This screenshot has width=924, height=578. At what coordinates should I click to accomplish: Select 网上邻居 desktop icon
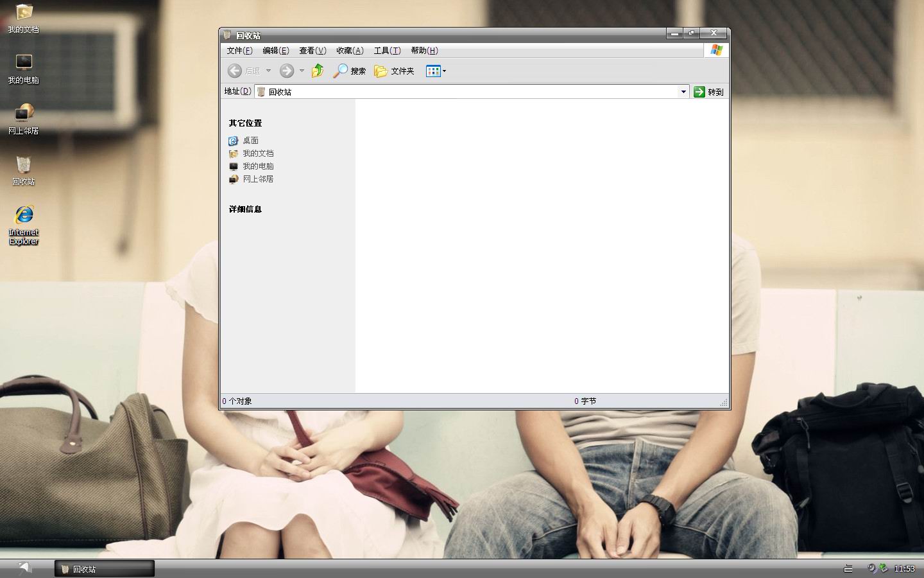pyautogui.click(x=24, y=119)
